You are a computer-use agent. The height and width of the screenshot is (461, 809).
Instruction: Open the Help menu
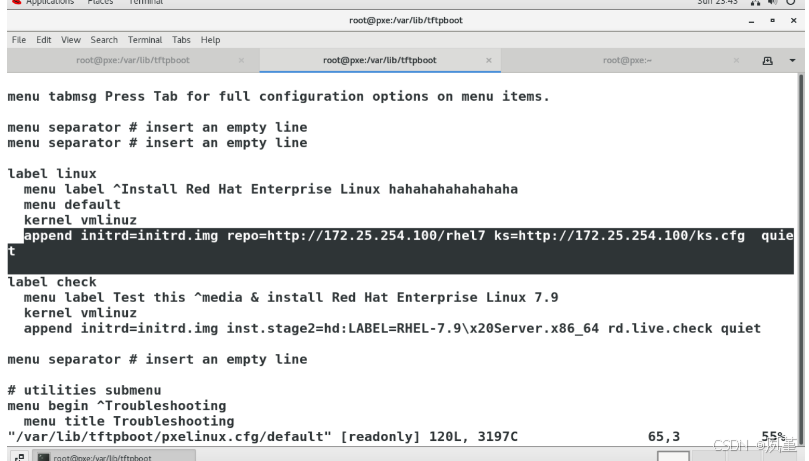click(210, 40)
